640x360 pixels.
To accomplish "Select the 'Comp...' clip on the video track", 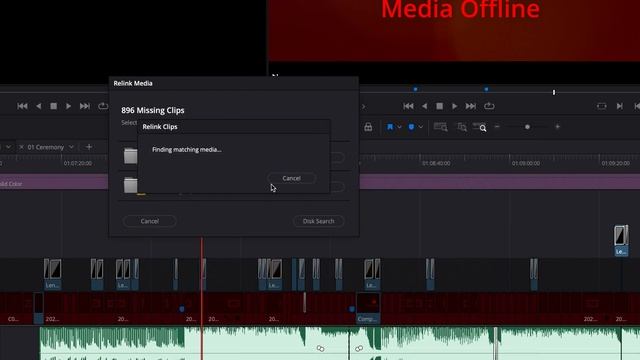I will pyautogui.click(x=368, y=309).
